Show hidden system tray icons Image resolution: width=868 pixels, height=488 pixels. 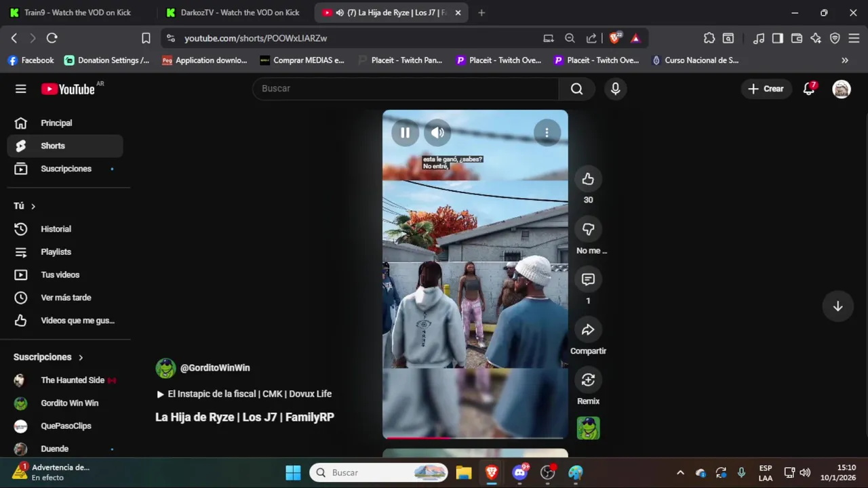tap(680, 472)
